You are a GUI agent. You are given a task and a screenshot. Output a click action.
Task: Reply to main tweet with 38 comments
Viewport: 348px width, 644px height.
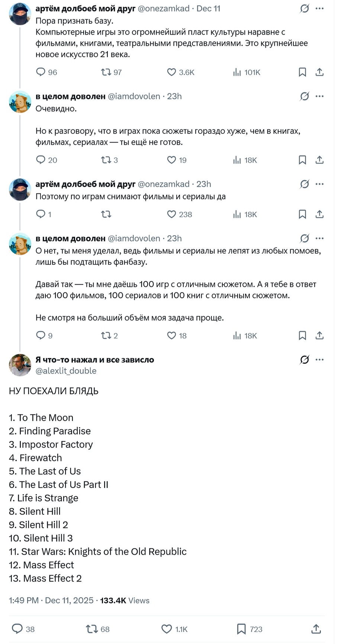pyautogui.click(x=17, y=629)
